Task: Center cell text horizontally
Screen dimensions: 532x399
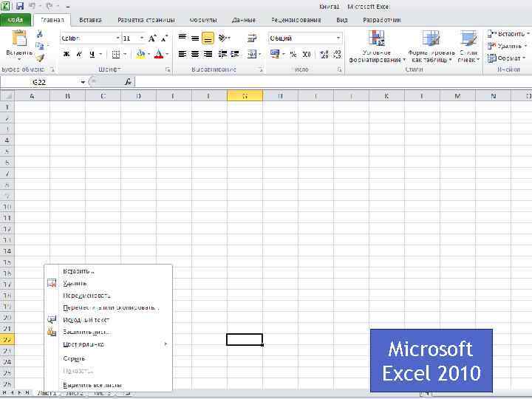Action: click(195, 54)
